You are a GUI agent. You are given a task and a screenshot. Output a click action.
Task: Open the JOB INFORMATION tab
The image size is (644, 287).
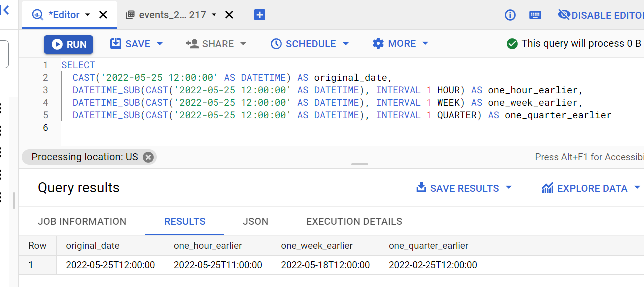pos(82,221)
